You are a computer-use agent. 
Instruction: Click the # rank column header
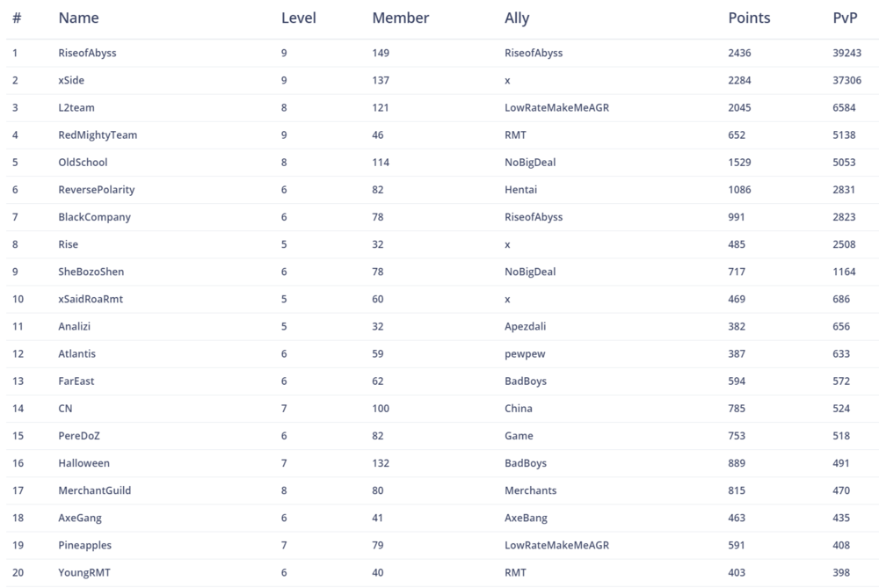pos(17,18)
